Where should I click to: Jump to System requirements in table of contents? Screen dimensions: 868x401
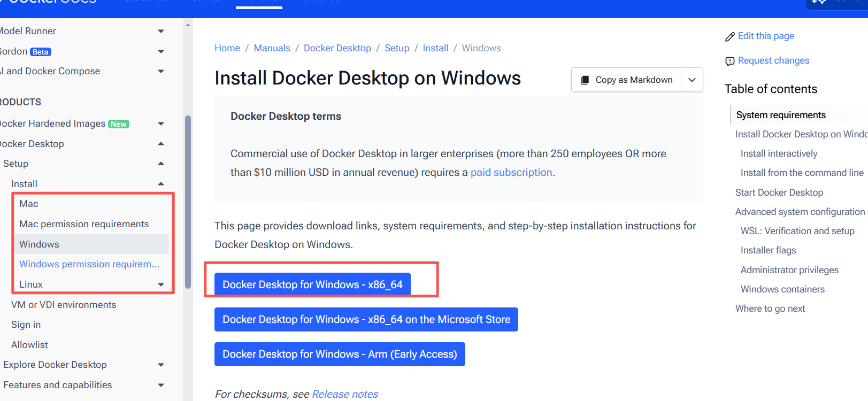coord(781,115)
